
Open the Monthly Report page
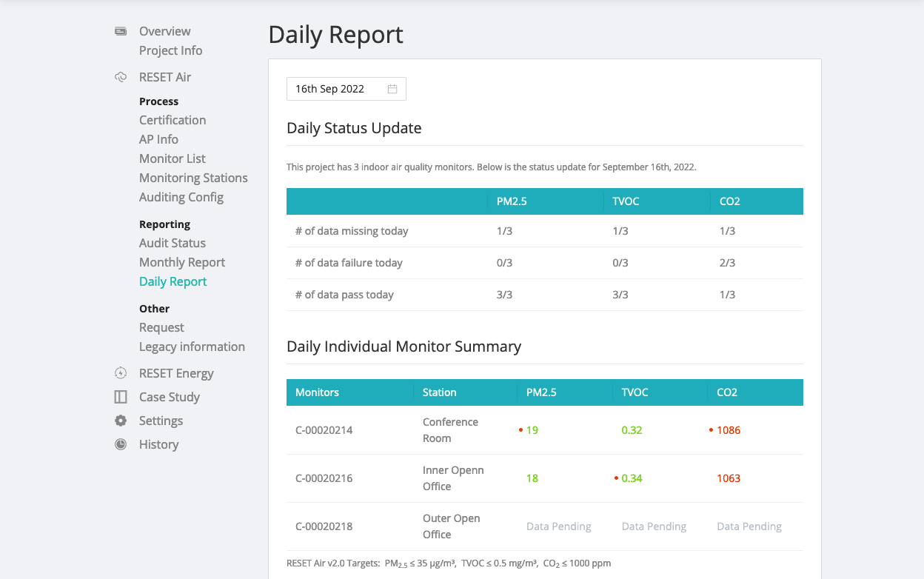pos(182,262)
